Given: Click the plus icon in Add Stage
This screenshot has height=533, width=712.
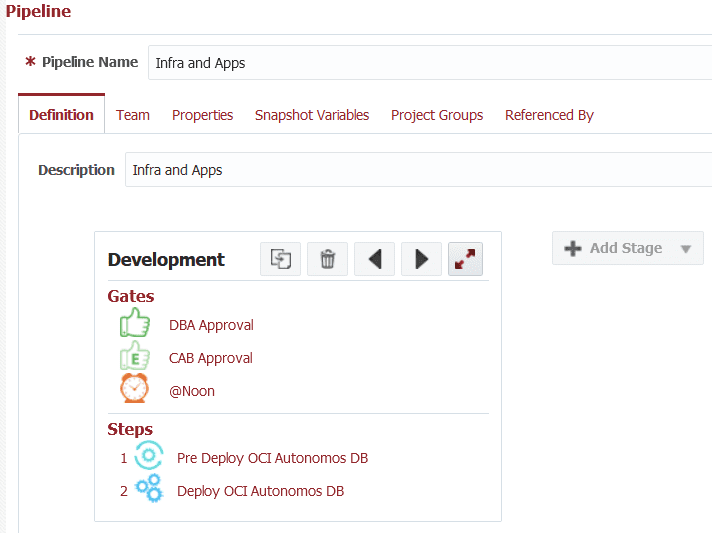Looking at the screenshot, I should point(573,248).
